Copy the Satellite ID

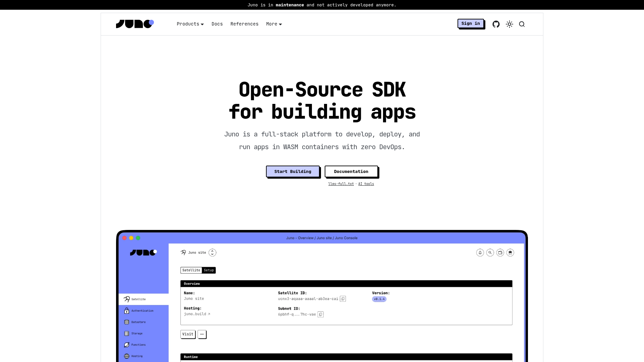[x=343, y=299]
